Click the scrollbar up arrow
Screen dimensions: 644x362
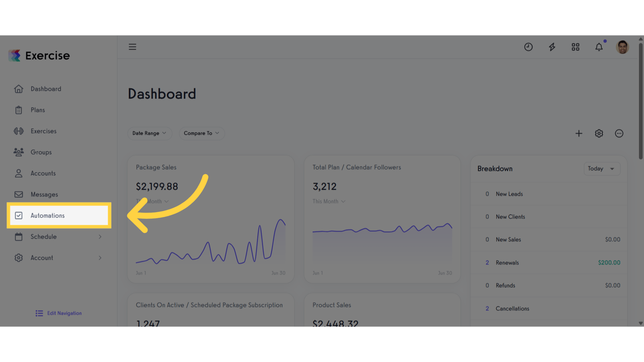point(641,39)
